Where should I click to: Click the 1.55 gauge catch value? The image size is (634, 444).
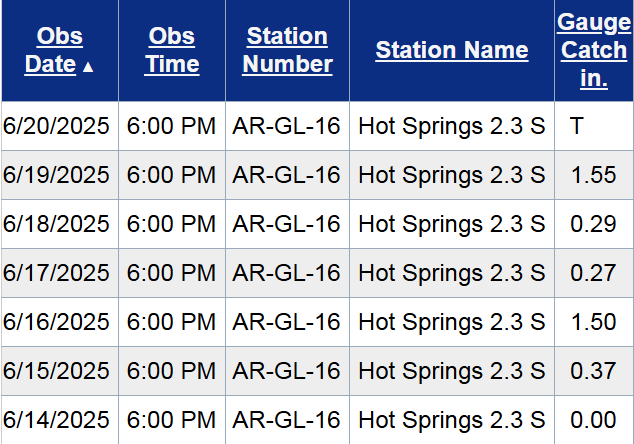[593, 175]
